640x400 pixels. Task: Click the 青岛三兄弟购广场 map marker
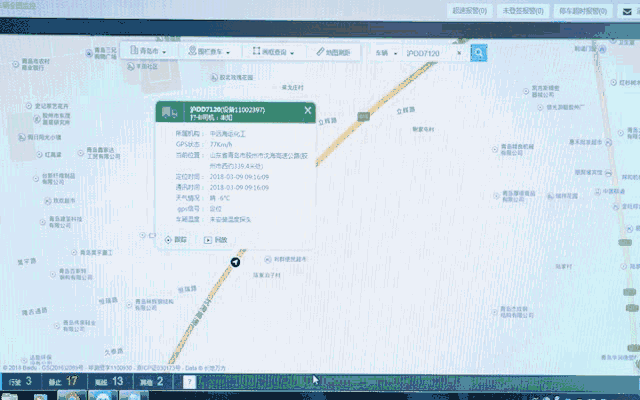coord(89,53)
